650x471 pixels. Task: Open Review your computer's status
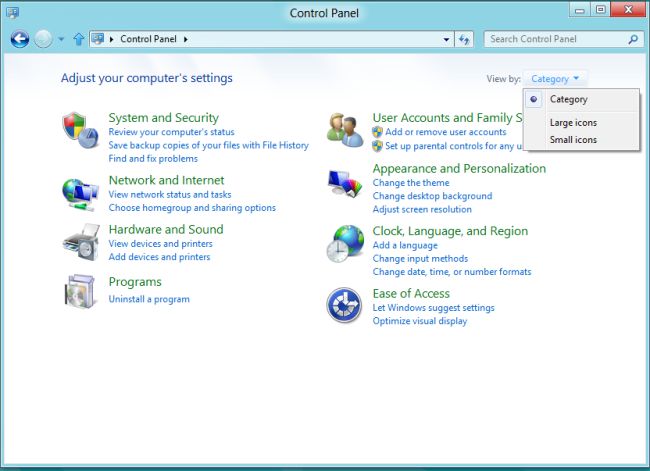pos(171,132)
